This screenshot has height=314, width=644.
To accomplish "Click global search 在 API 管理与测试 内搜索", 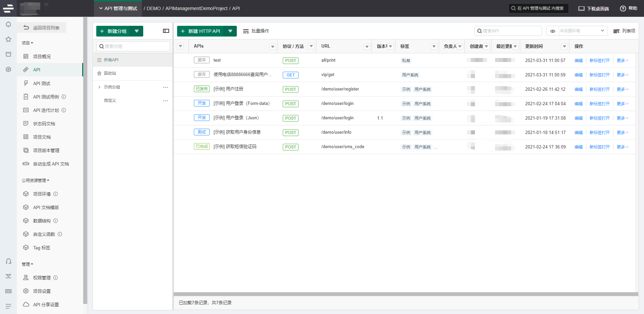I will 538,8.
